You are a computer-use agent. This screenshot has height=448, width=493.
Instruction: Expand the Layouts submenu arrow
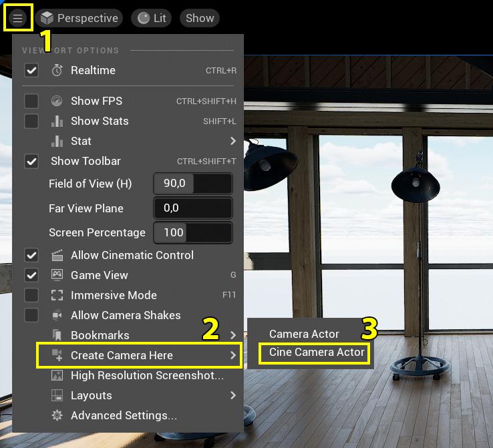point(233,395)
